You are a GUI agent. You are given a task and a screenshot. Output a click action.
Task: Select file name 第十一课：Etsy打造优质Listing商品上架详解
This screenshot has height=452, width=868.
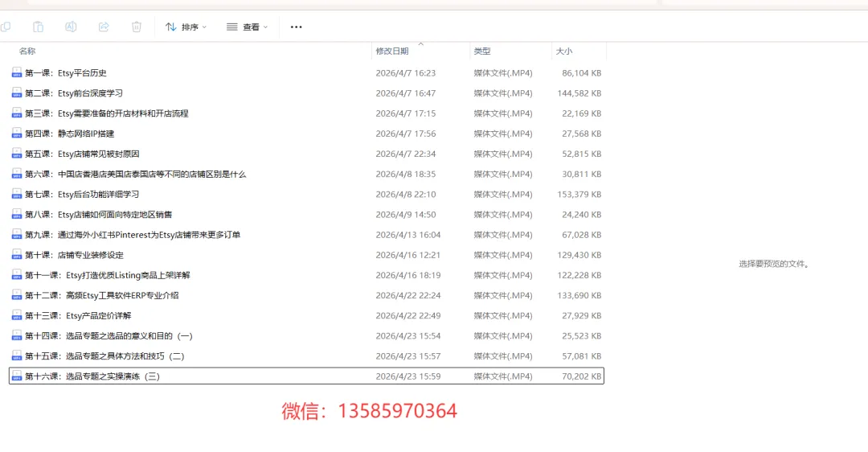[108, 275]
